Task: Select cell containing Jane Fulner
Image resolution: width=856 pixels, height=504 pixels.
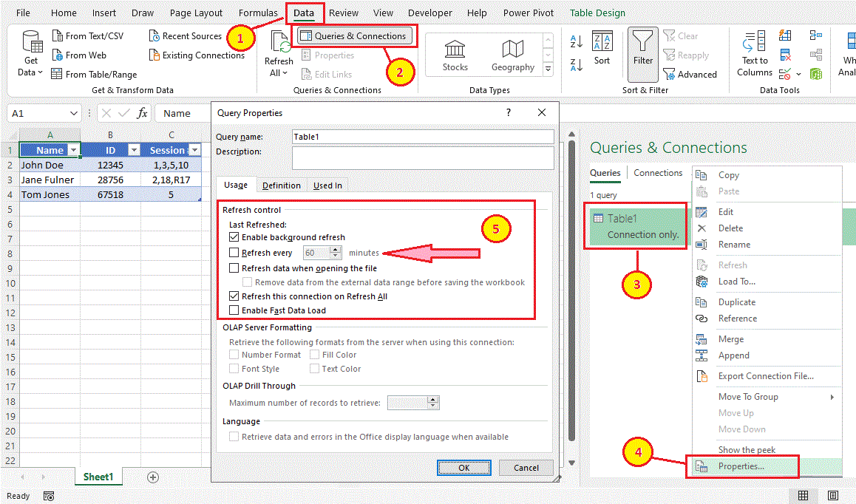Action: 50,180
